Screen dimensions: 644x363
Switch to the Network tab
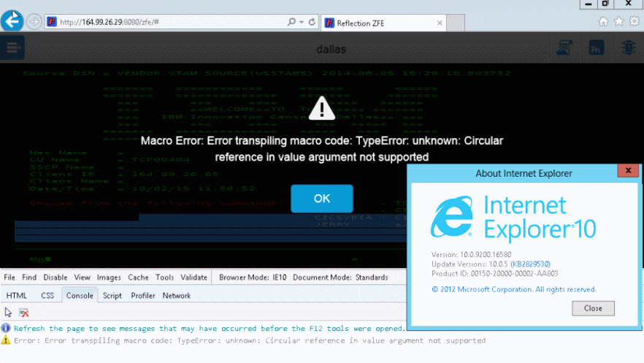point(177,296)
